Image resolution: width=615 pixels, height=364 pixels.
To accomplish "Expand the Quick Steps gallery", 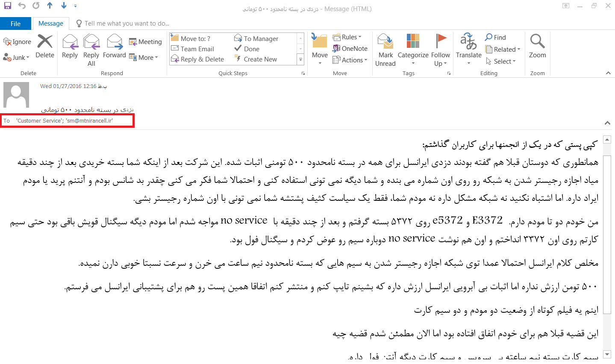I will coord(300,60).
